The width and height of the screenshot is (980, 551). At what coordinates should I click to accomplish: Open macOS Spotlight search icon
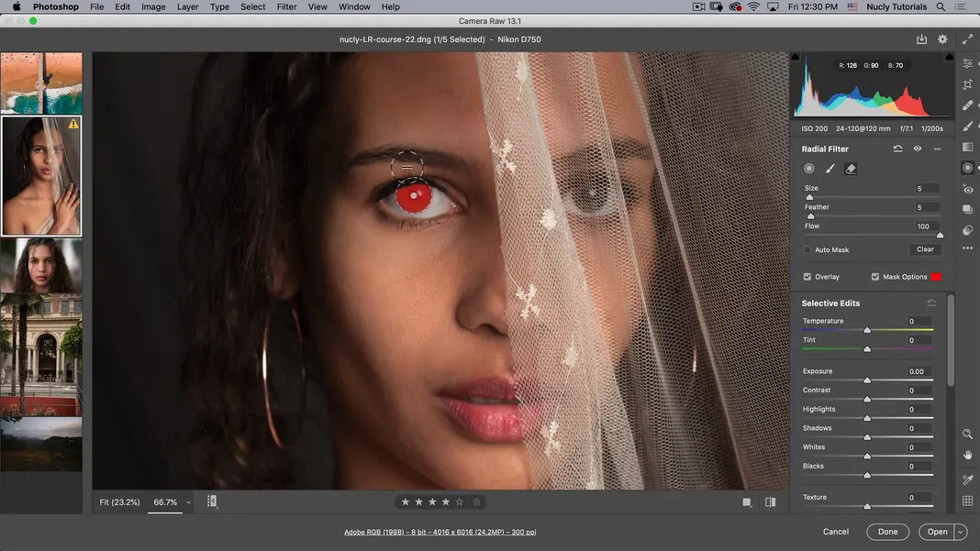click(941, 6)
